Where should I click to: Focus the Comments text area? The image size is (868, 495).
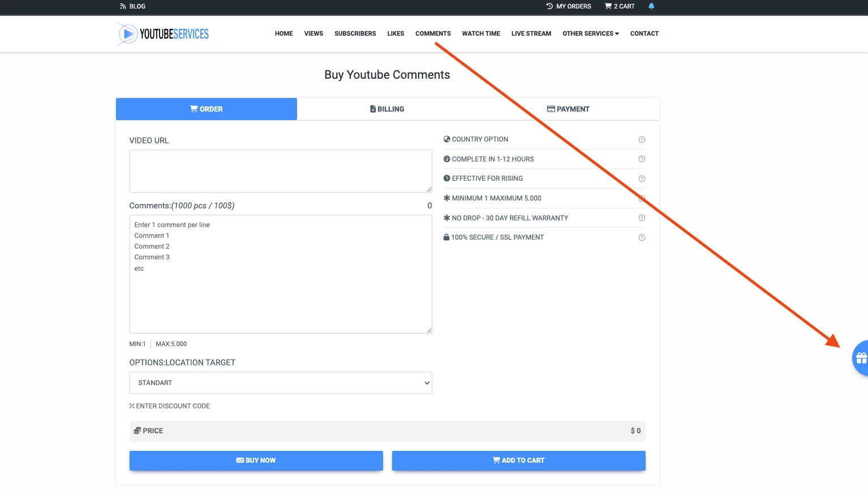coord(281,274)
